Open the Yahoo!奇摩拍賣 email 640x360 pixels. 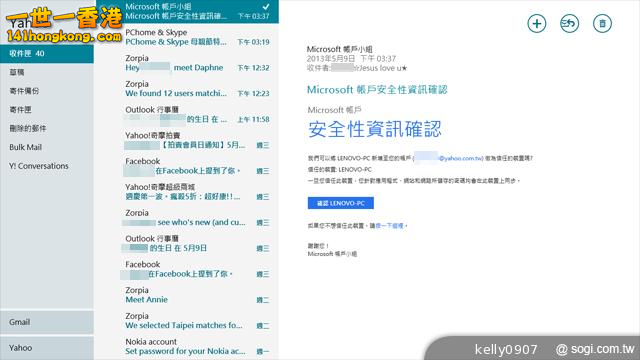187,140
